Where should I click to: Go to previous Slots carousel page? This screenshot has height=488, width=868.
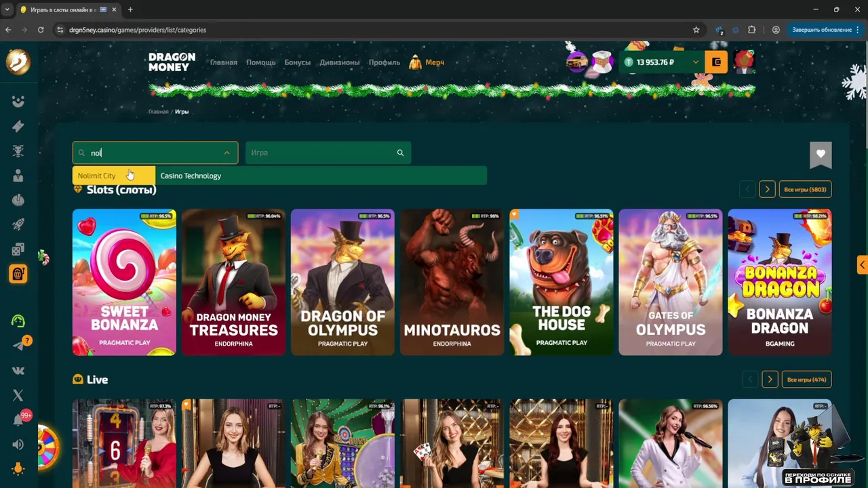[x=747, y=190]
